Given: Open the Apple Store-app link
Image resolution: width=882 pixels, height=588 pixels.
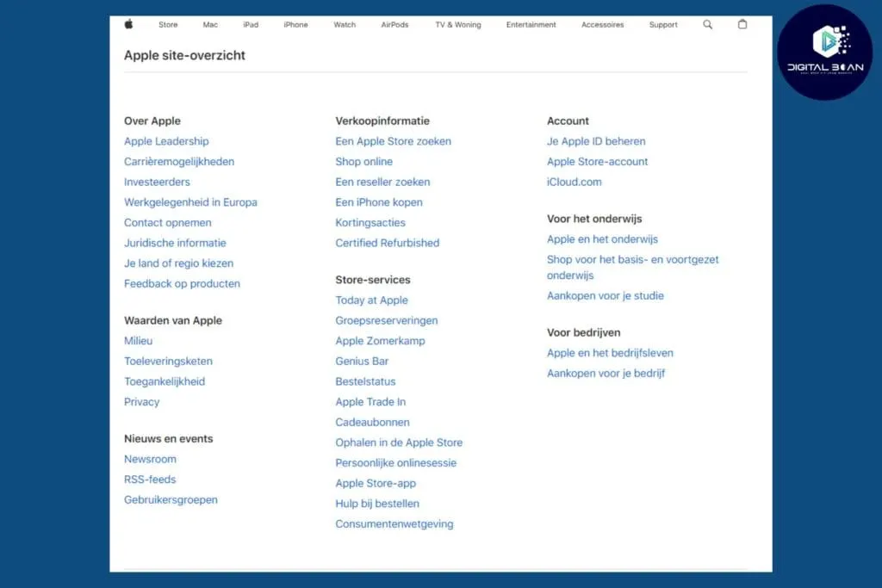Looking at the screenshot, I should [376, 483].
